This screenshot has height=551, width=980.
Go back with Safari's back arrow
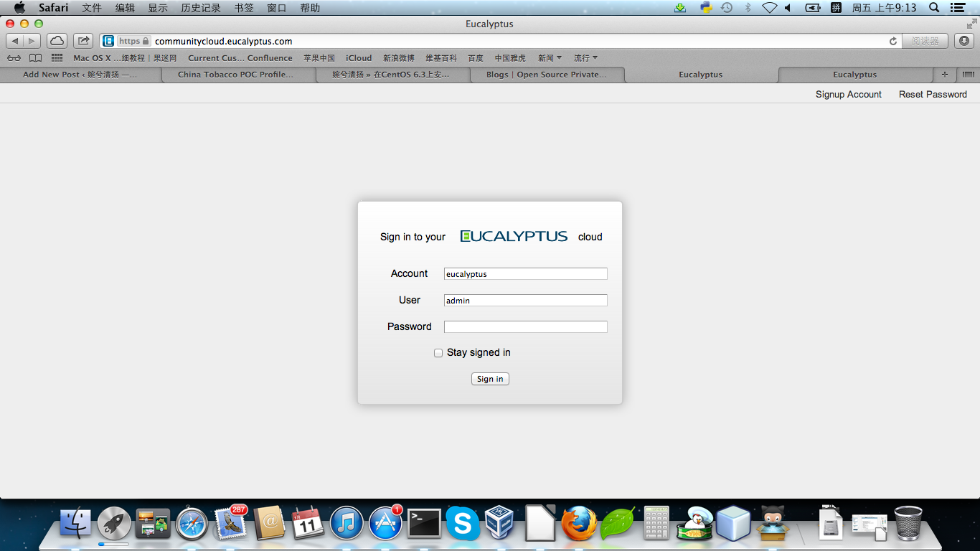[x=15, y=41]
